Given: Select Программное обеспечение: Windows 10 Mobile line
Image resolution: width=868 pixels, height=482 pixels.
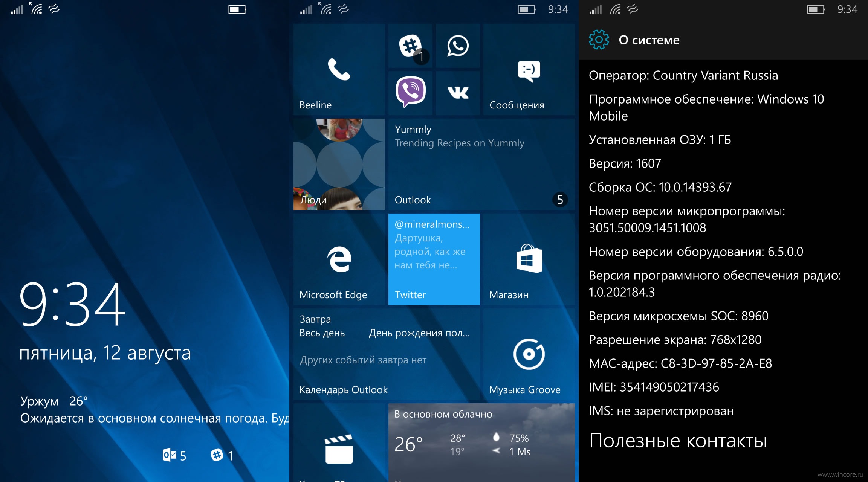Looking at the screenshot, I should [706, 107].
